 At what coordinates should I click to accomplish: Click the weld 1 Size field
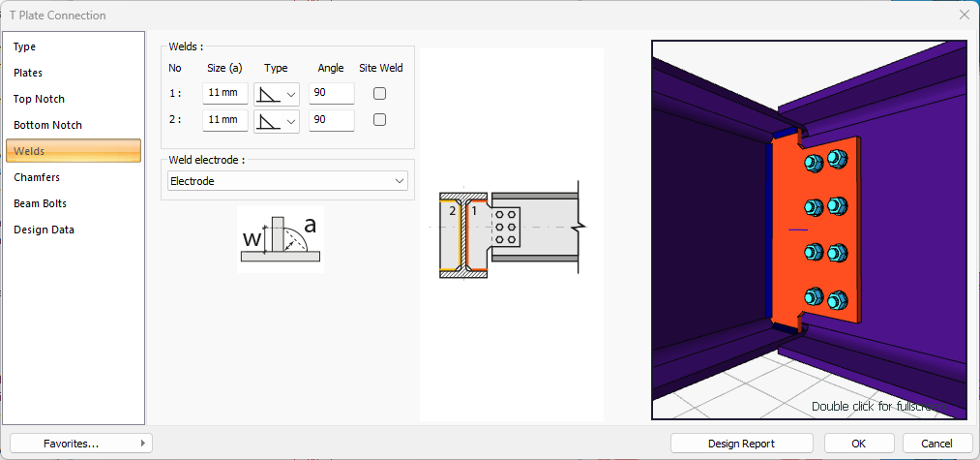coord(224,94)
